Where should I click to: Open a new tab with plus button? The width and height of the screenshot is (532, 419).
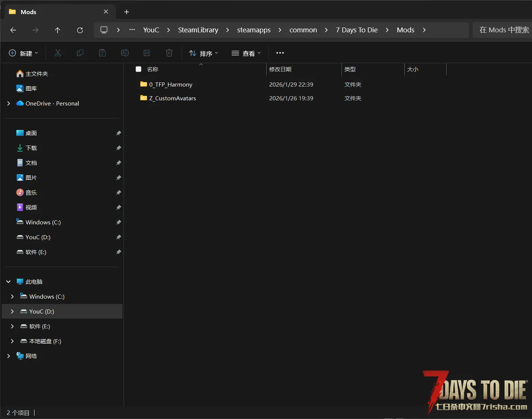(x=127, y=12)
